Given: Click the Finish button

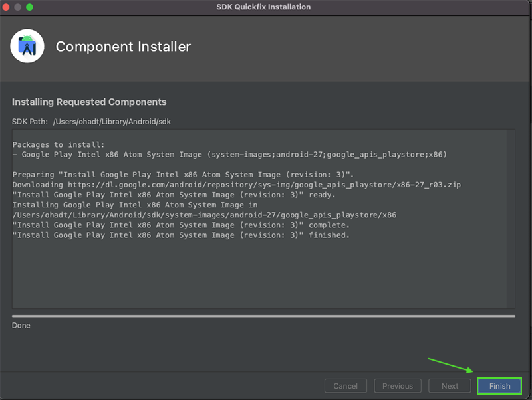Looking at the screenshot, I should 499,385.
